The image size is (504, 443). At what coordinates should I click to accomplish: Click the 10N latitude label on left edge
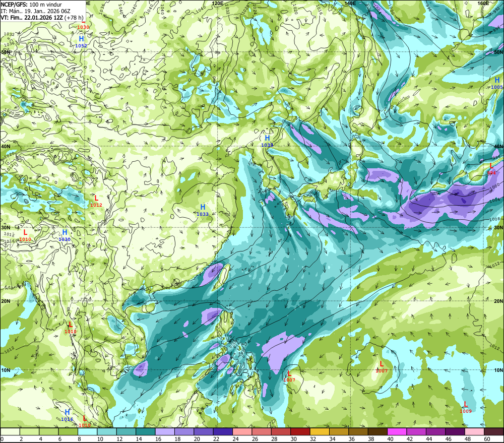point(6,370)
